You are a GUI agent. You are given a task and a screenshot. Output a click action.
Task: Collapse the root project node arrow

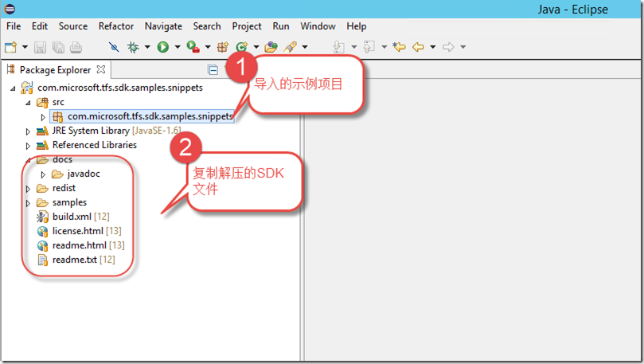coord(13,88)
